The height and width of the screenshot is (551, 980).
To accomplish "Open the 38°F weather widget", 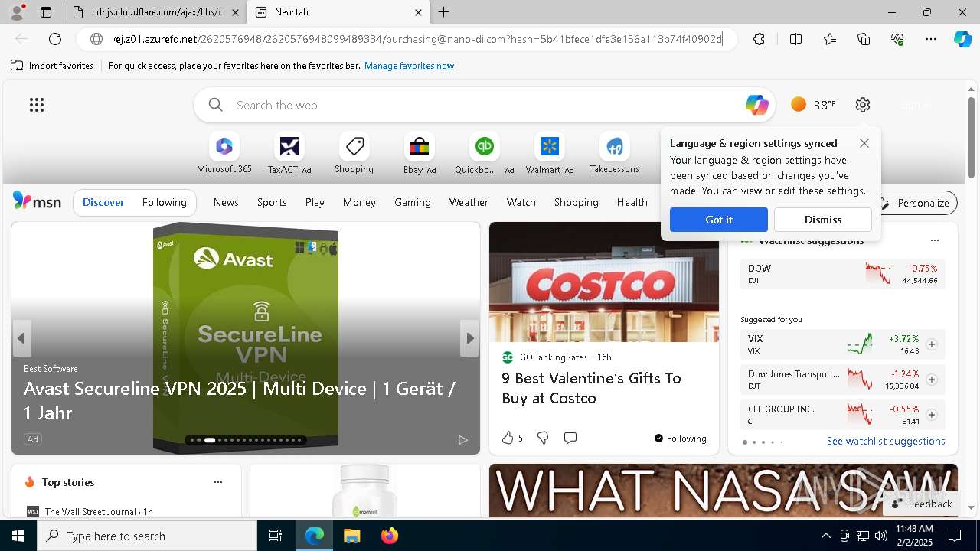I will click(813, 105).
